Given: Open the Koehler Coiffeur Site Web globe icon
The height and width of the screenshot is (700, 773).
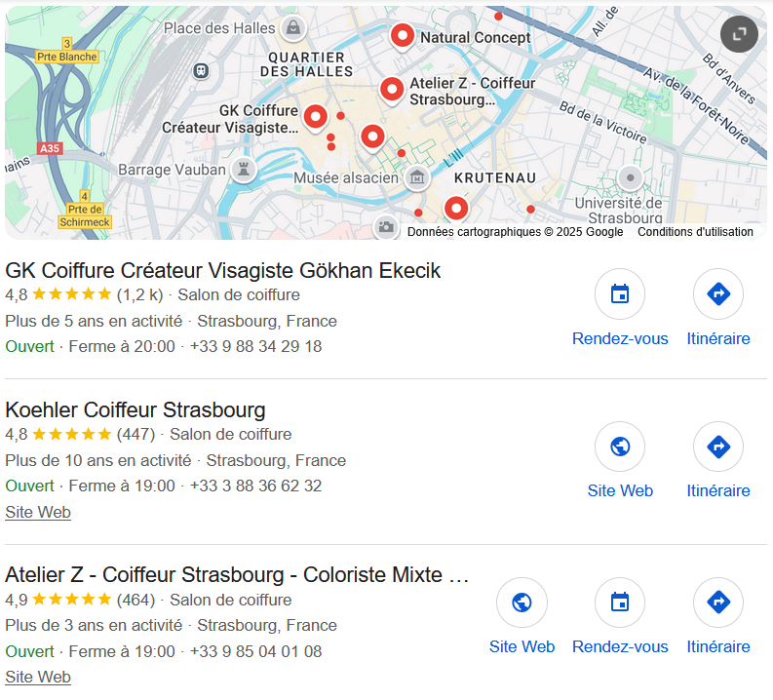Looking at the screenshot, I should click(620, 447).
